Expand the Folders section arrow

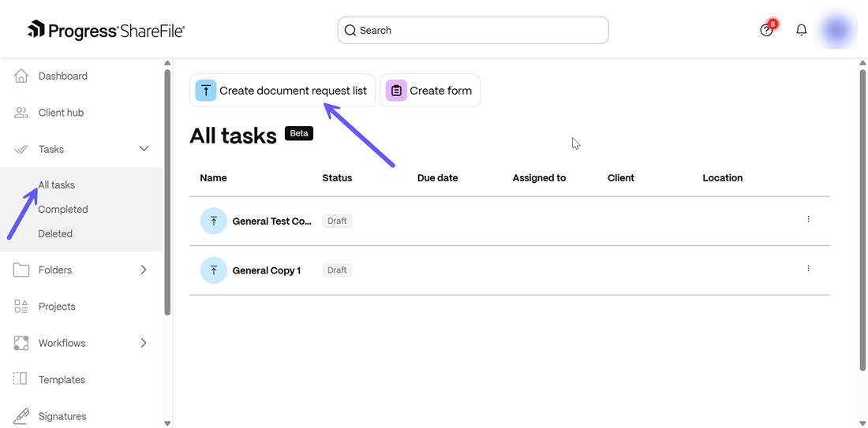pos(144,270)
